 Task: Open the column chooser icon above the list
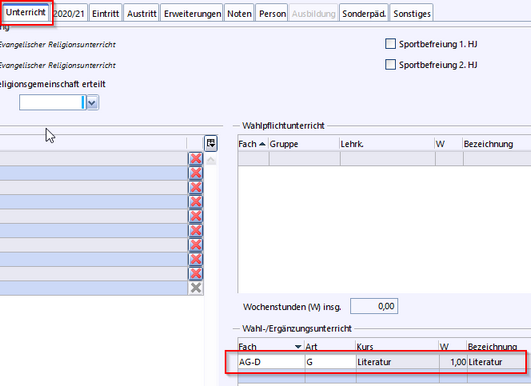tap(211, 143)
